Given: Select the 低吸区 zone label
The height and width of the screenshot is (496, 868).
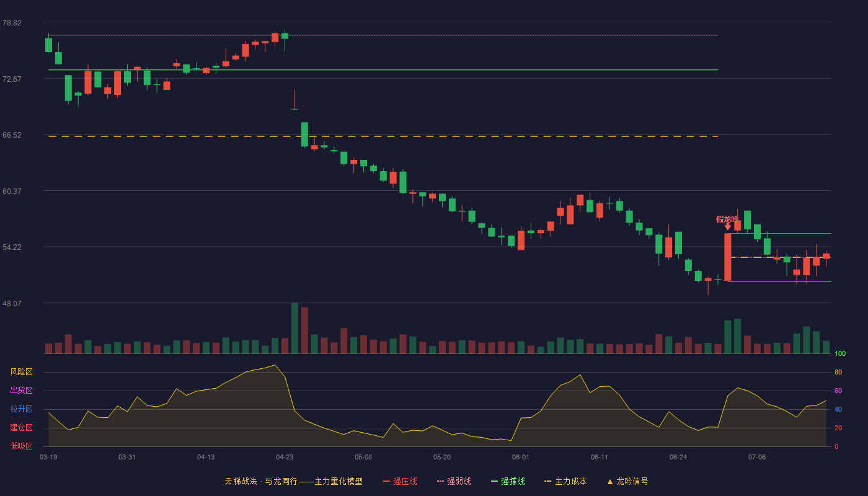Looking at the screenshot, I should 22,446.
